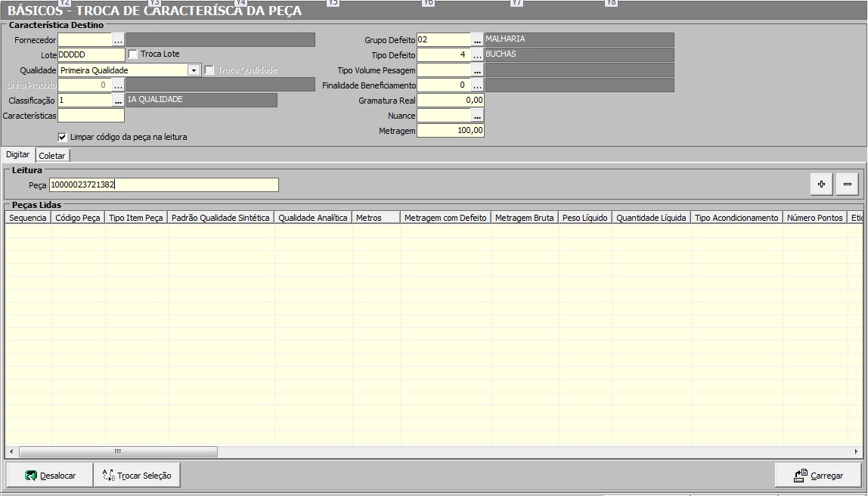Uncheck Limpar código da peça na leitura
The width and height of the screenshot is (868, 496).
pyautogui.click(x=63, y=137)
